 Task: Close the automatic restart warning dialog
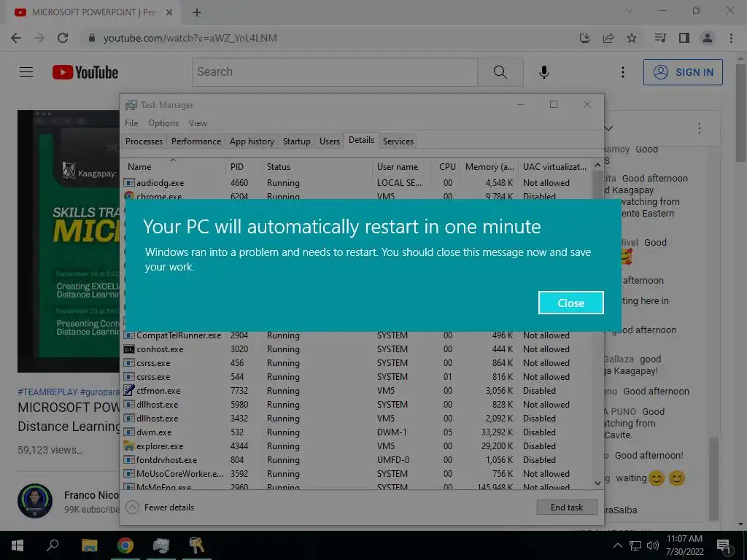pos(570,303)
